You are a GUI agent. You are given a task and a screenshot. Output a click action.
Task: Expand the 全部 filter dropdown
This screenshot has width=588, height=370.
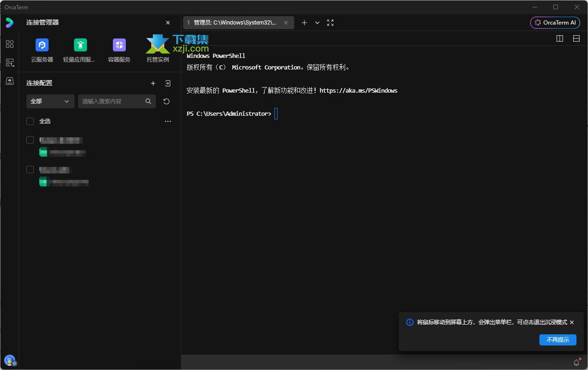click(x=50, y=101)
